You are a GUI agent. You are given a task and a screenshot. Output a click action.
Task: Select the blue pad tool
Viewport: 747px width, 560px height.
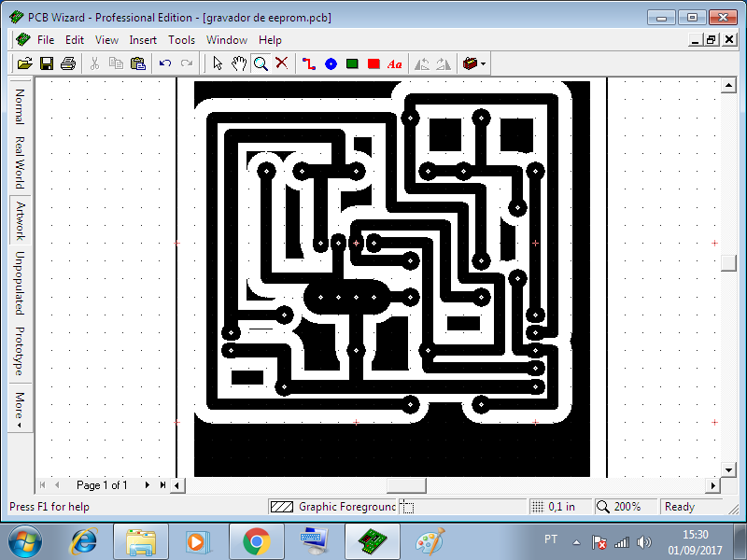coord(331,63)
